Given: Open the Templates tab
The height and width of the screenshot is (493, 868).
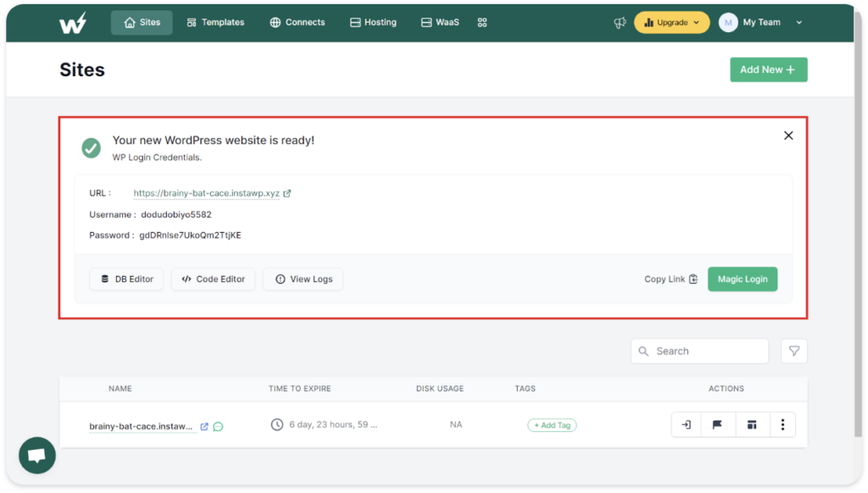Looking at the screenshot, I should point(215,23).
